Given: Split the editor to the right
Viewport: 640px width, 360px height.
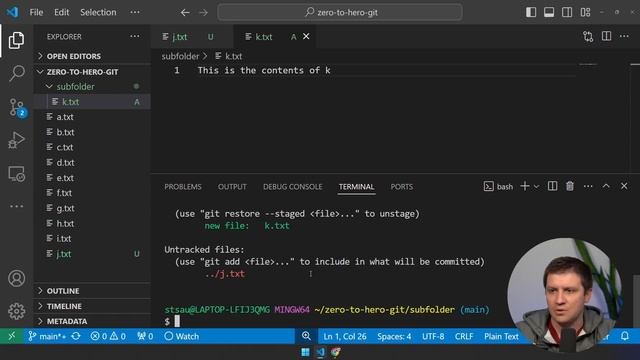Looking at the screenshot, I should point(607,36).
